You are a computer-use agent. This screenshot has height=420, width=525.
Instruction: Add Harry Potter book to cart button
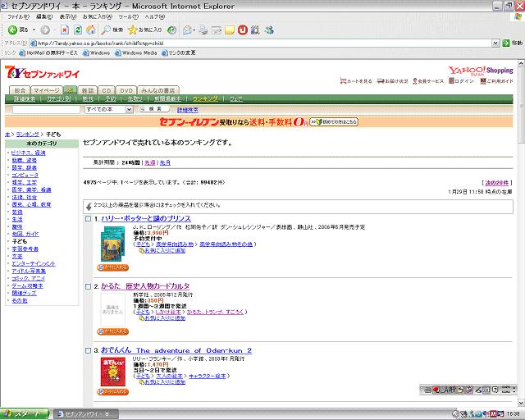(113, 267)
